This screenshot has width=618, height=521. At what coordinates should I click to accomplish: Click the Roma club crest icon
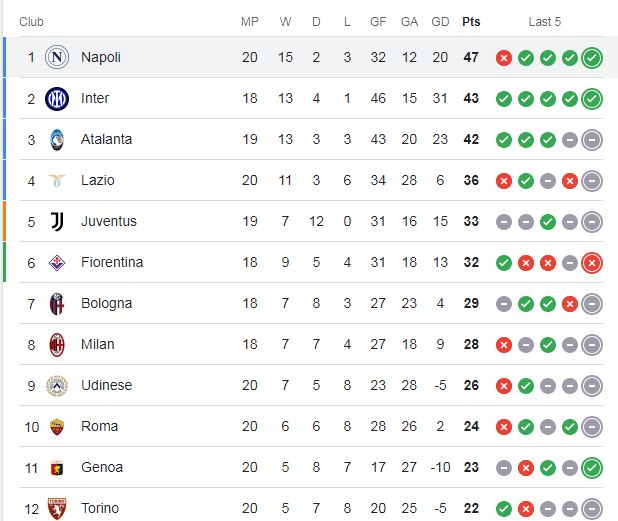57,426
